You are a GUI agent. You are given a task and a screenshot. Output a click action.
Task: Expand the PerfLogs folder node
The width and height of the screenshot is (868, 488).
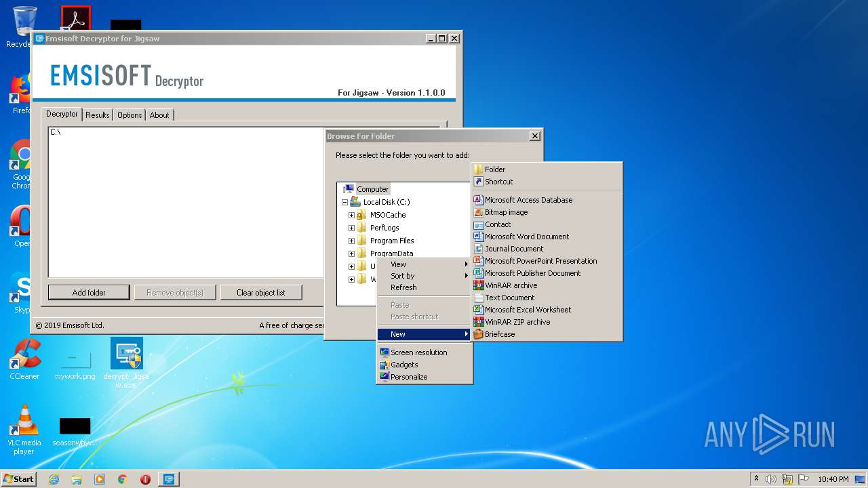(351, 228)
